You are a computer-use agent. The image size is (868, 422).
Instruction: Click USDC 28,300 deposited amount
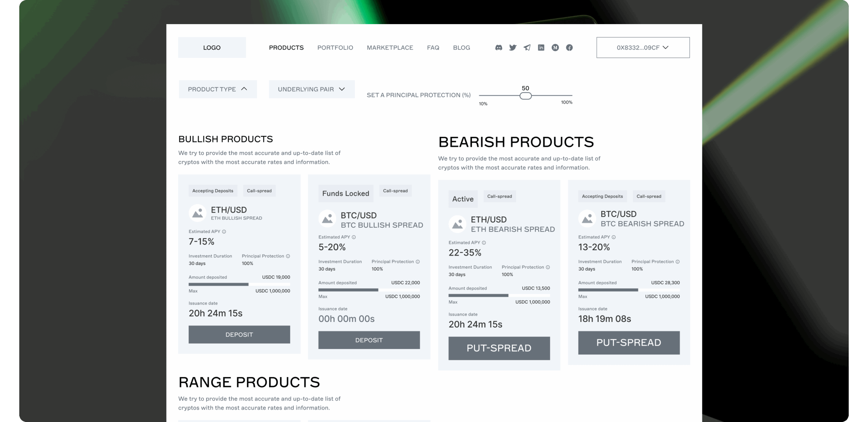click(665, 283)
